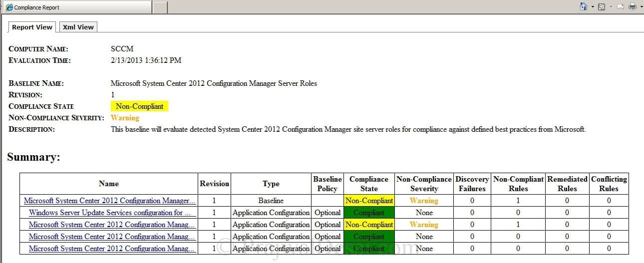Click the Discovery Failures column header
The image size is (644, 263).
472,184
